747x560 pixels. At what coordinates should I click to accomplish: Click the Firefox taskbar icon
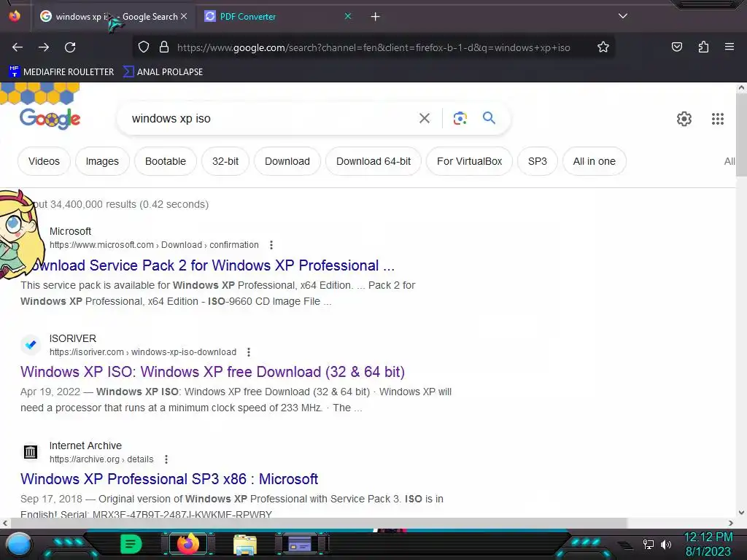tap(187, 544)
